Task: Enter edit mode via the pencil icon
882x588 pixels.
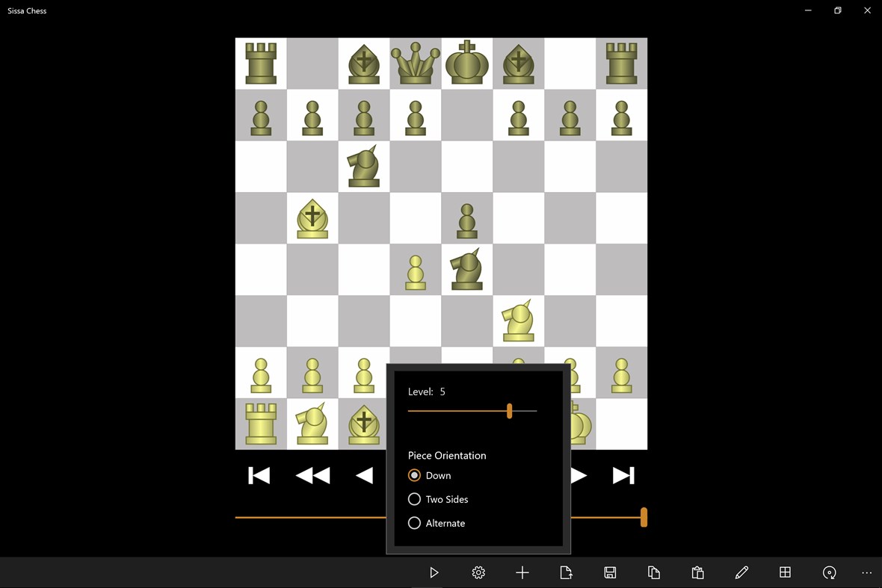Action: (x=741, y=572)
